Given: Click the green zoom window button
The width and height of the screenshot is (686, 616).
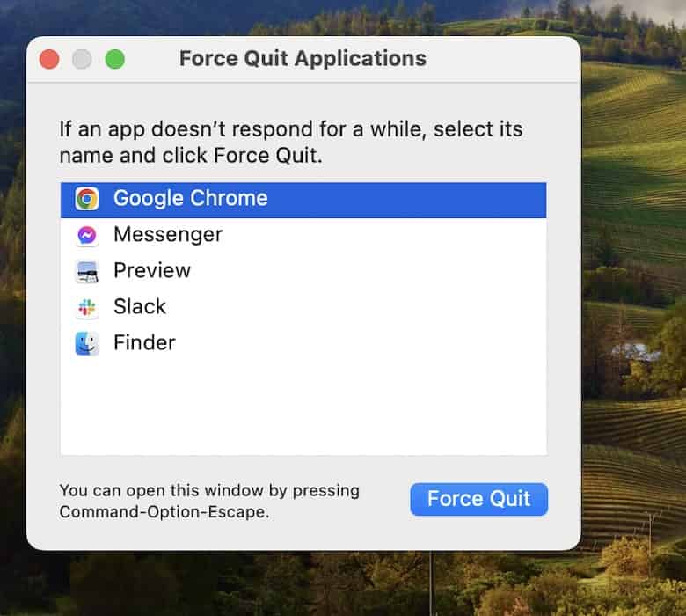Looking at the screenshot, I should coord(114,59).
